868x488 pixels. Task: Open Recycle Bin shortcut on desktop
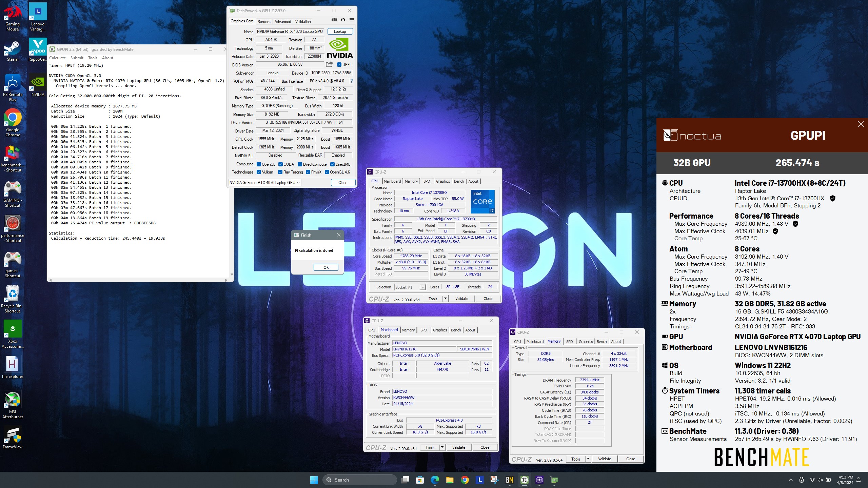point(13,299)
